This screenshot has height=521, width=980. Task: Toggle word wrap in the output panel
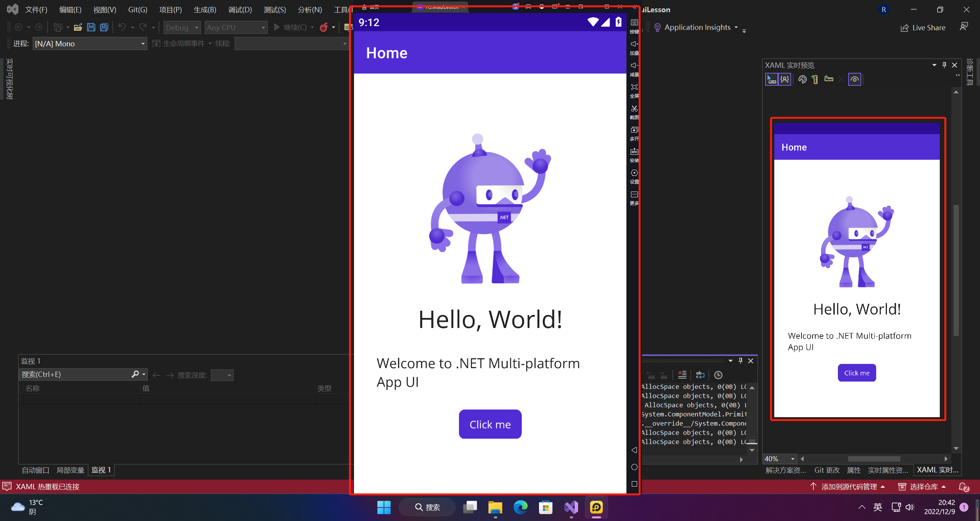[x=700, y=375]
